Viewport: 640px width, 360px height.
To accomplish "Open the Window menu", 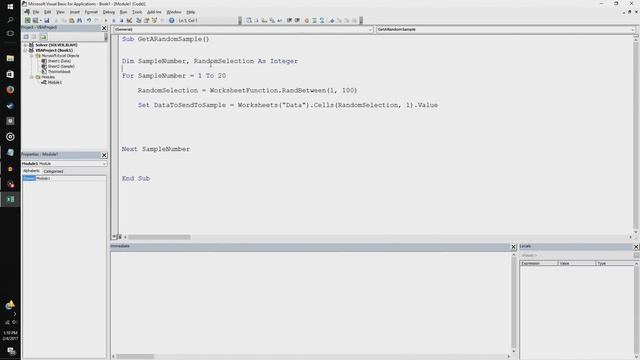I will [174, 12].
